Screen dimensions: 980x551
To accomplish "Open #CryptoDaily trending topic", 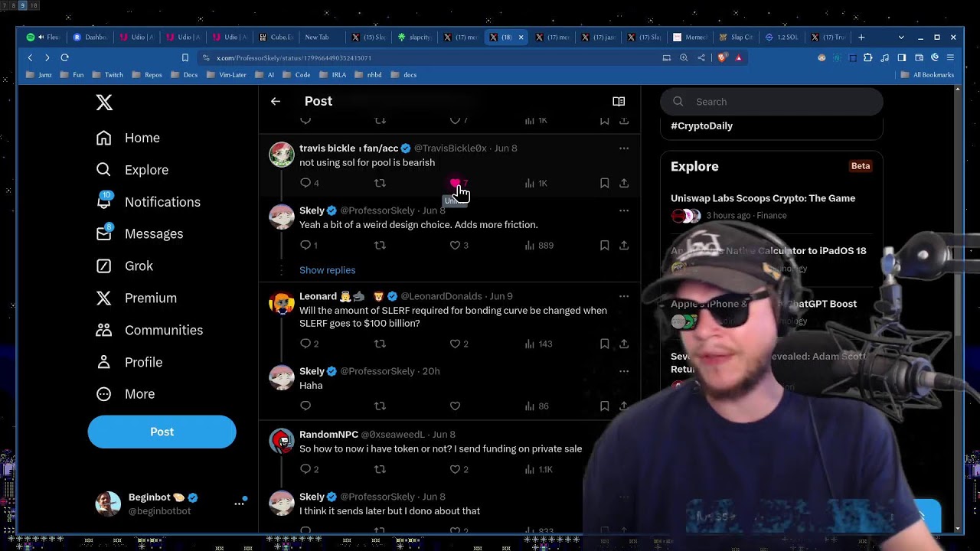I will (x=701, y=126).
